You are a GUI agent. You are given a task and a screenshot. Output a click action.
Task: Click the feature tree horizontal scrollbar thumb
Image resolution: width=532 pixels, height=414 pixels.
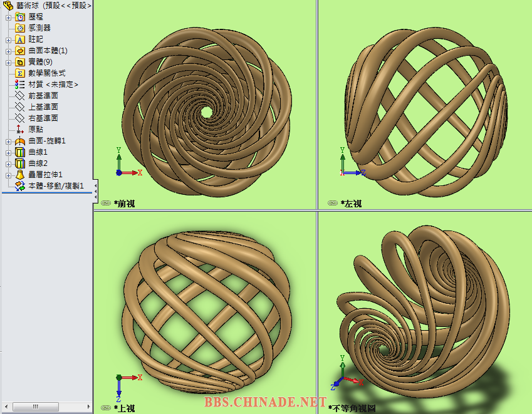click(x=36, y=406)
